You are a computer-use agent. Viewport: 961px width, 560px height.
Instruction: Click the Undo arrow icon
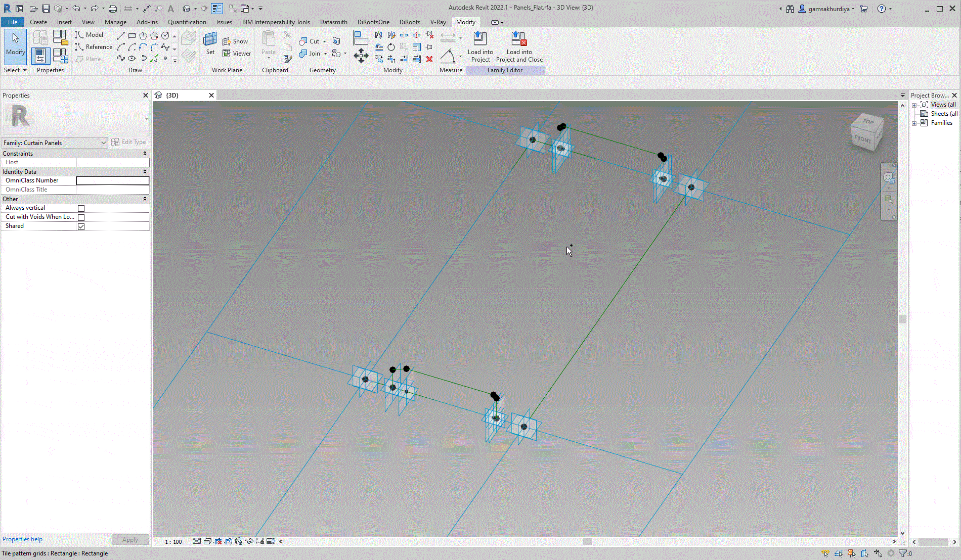click(76, 9)
